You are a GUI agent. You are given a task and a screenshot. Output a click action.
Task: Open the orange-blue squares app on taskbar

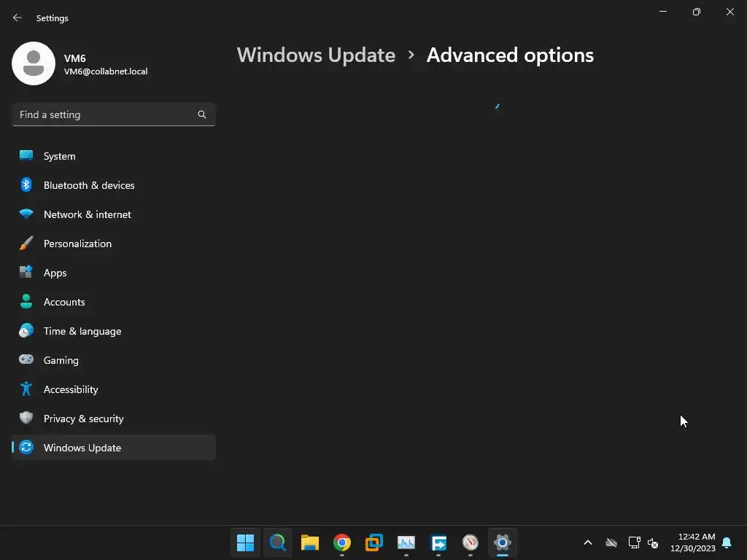(x=374, y=542)
